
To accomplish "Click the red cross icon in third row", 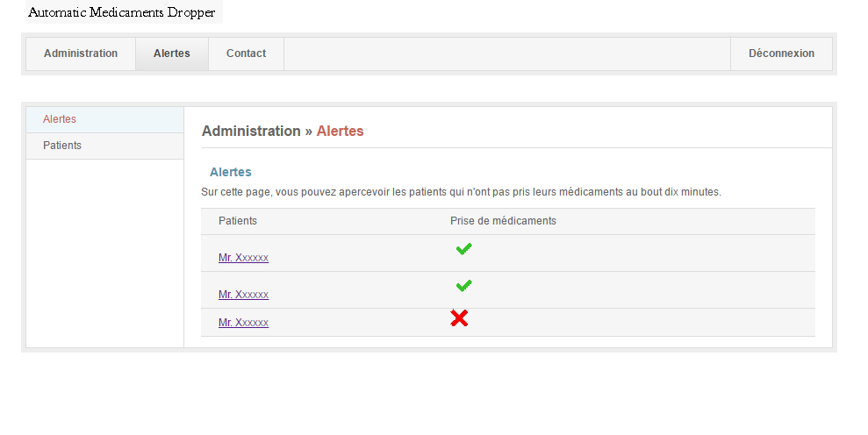I will coord(458,318).
